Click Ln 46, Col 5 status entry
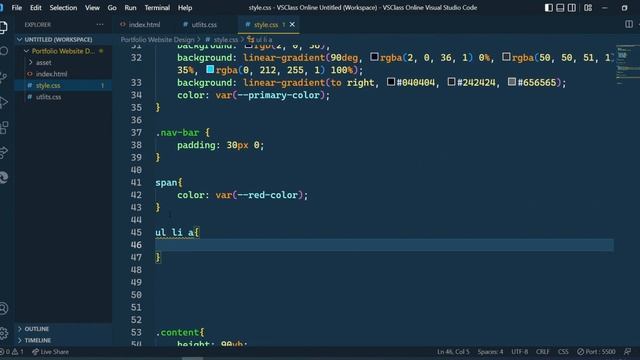 point(453,351)
